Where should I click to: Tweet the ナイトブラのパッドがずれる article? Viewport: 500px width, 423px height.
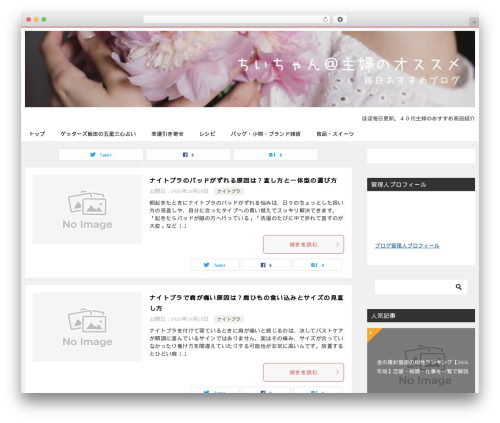coord(215,265)
